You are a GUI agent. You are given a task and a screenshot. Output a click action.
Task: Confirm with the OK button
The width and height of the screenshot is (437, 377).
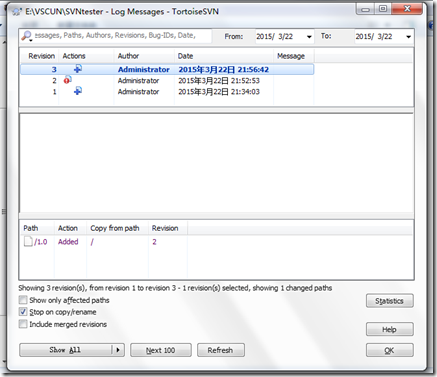coord(390,350)
